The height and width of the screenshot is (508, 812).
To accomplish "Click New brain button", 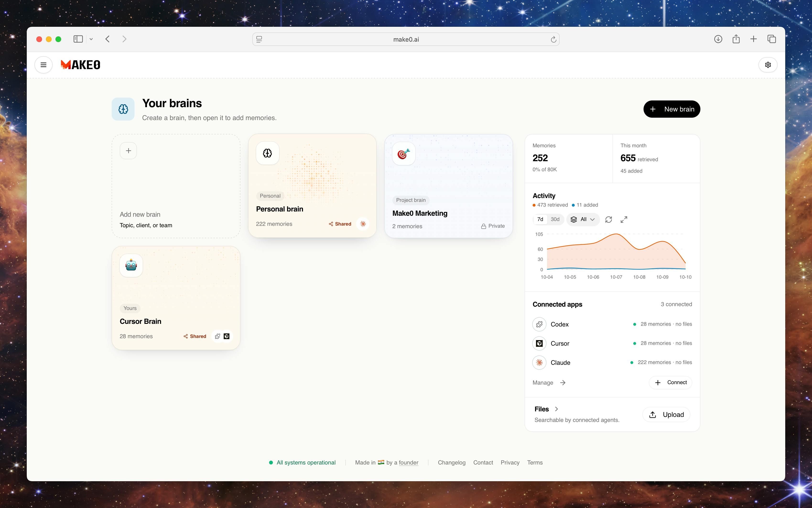I will pyautogui.click(x=672, y=109).
